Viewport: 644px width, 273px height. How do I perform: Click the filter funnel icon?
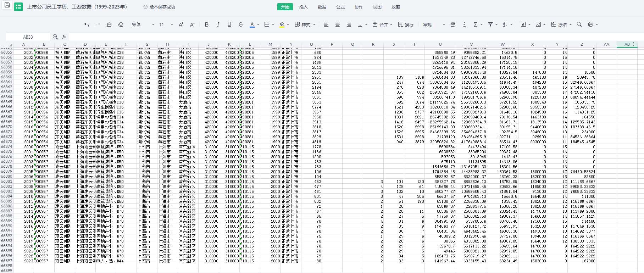(x=490, y=24)
